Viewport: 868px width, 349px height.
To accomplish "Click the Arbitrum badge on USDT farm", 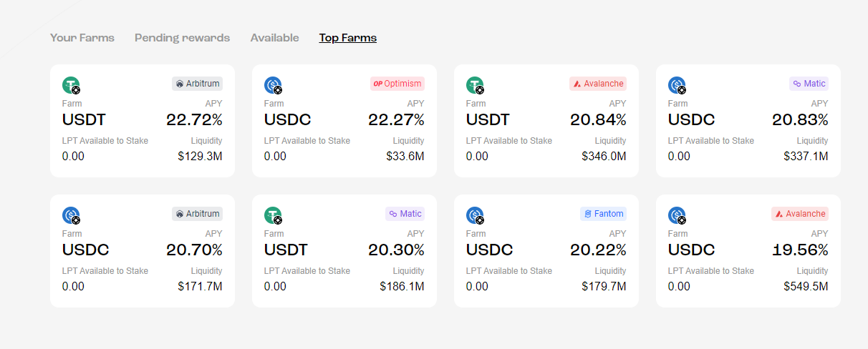I will tap(197, 84).
